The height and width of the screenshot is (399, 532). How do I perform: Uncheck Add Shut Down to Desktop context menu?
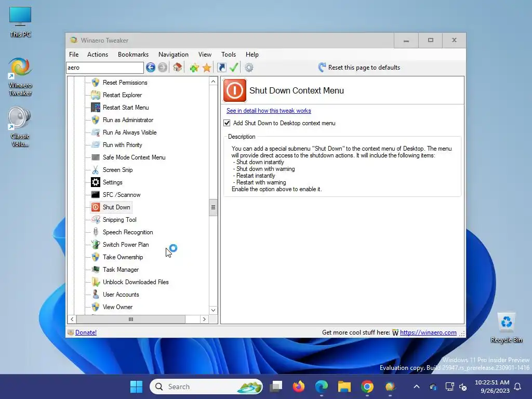[227, 123]
